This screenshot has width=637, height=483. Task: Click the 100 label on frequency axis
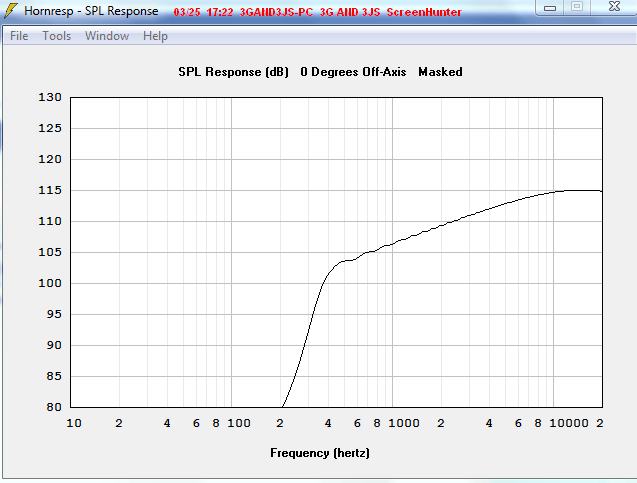239,423
